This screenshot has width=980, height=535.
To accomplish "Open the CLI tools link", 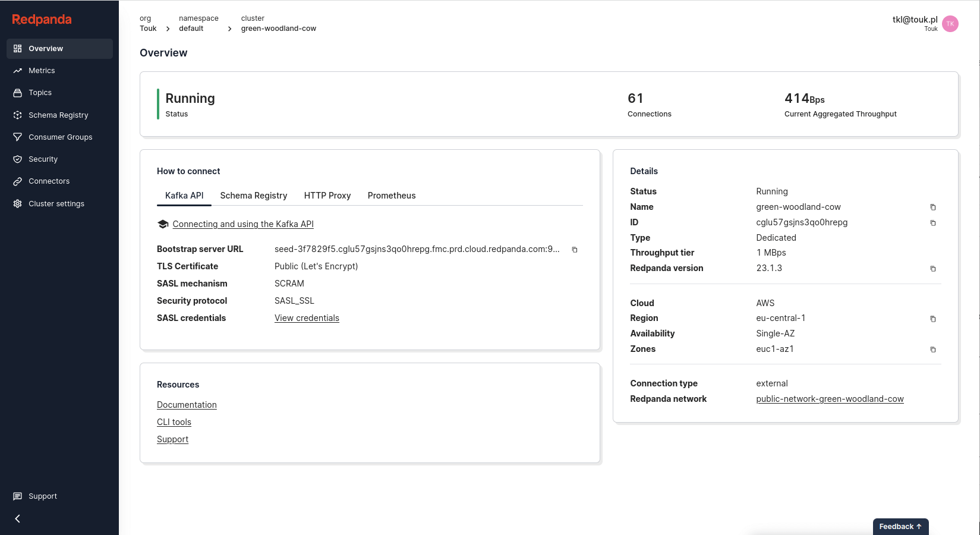I will 174,422.
